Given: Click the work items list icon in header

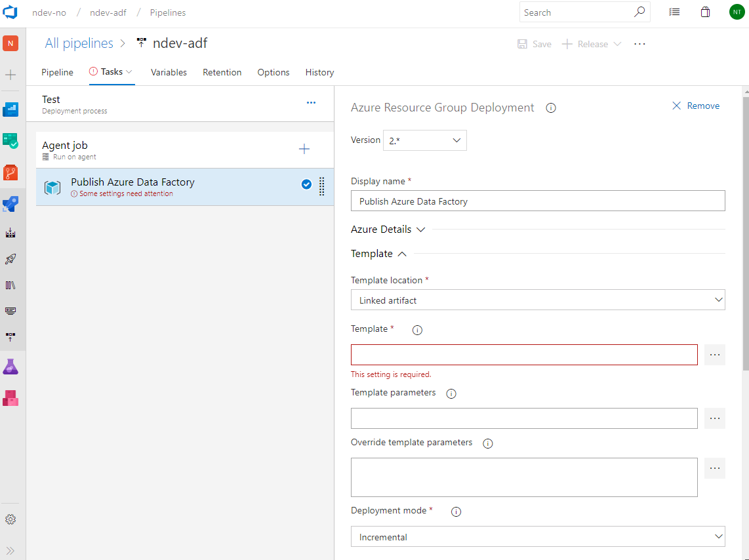Looking at the screenshot, I should [x=674, y=12].
